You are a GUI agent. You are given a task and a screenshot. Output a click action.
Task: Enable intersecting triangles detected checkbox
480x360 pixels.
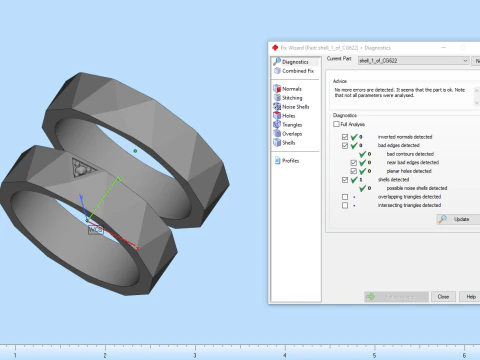point(345,205)
